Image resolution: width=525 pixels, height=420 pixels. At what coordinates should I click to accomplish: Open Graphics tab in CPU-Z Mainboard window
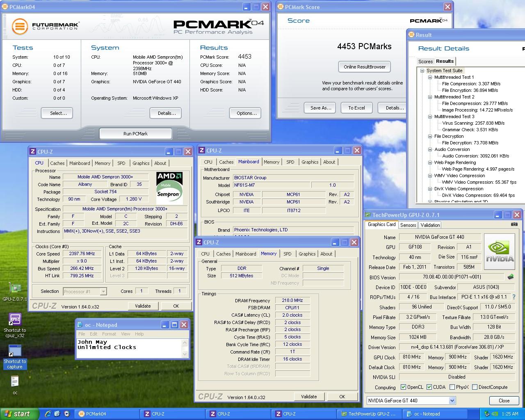coord(310,162)
